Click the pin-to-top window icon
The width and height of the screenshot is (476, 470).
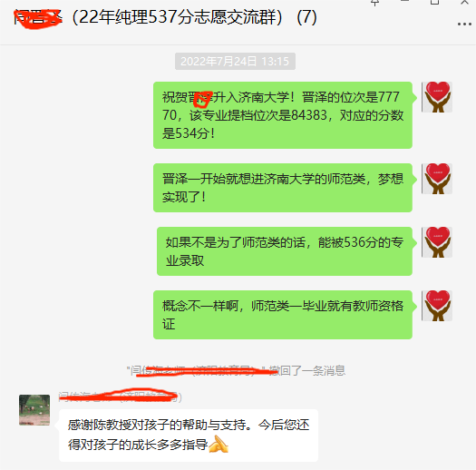[x=375, y=3]
